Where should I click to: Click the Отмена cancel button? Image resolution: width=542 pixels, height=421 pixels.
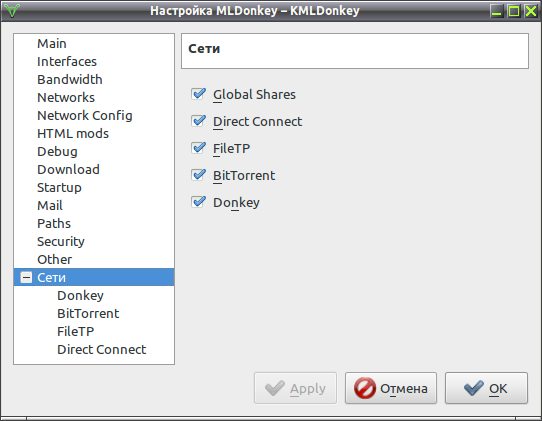tap(391, 388)
